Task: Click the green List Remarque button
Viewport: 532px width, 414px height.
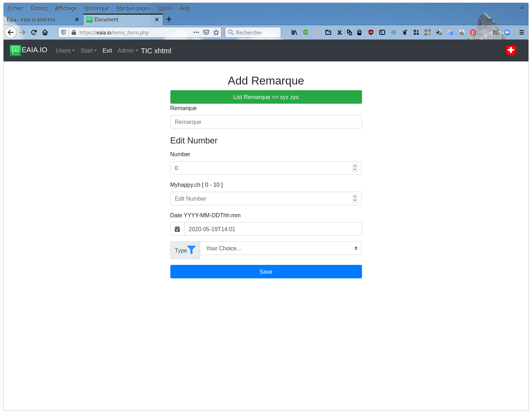Action: coord(266,97)
